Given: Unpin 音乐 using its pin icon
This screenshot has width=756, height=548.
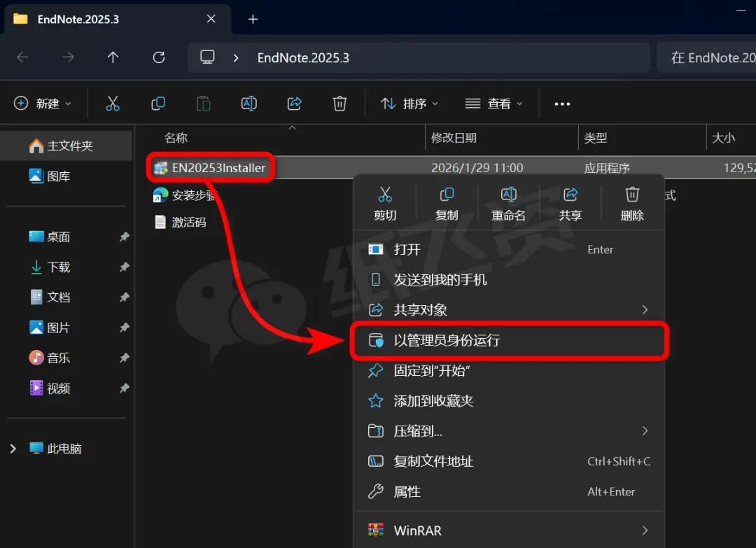Looking at the screenshot, I should pos(125,358).
